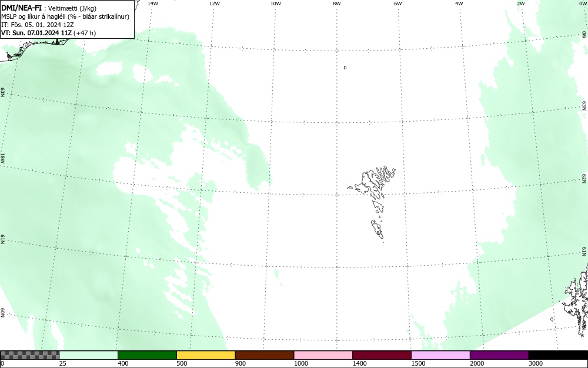Click the '10W' longitude label
This screenshot has width=588, height=368.
coord(276,4)
